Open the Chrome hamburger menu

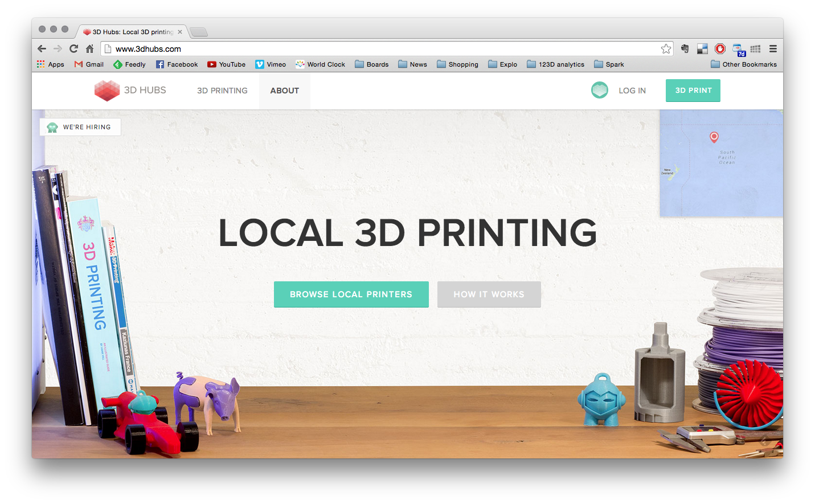773,49
